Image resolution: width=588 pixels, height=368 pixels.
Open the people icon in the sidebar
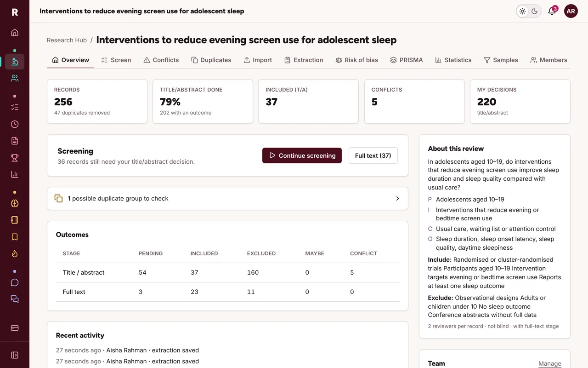[x=15, y=78]
